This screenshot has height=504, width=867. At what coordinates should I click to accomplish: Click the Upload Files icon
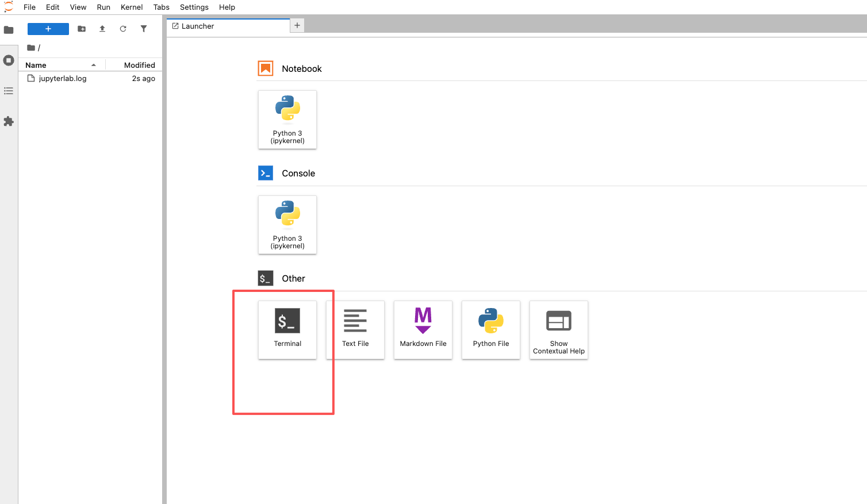point(102,29)
